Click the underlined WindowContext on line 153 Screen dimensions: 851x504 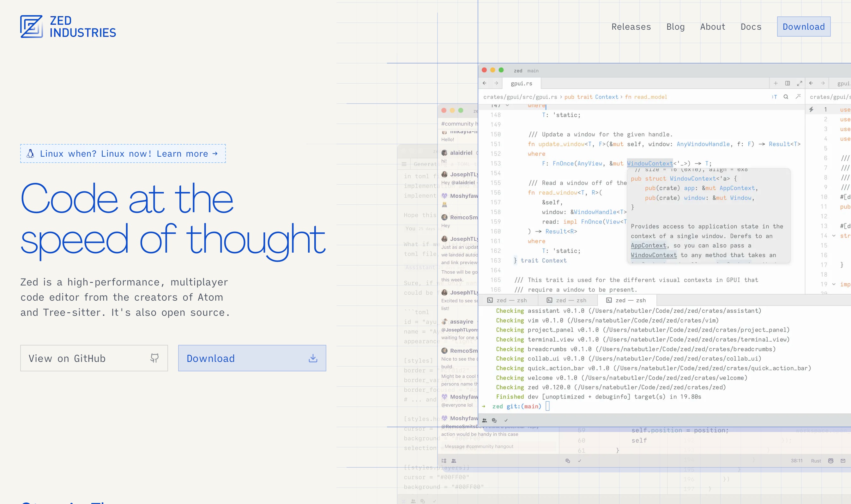(650, 163)
